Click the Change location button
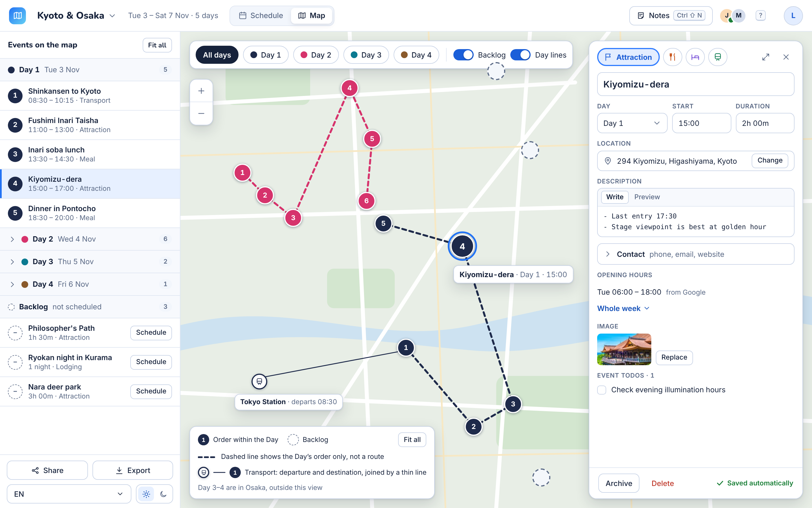The height and width of the screenshot is (508, 812). tap(770, 160)
